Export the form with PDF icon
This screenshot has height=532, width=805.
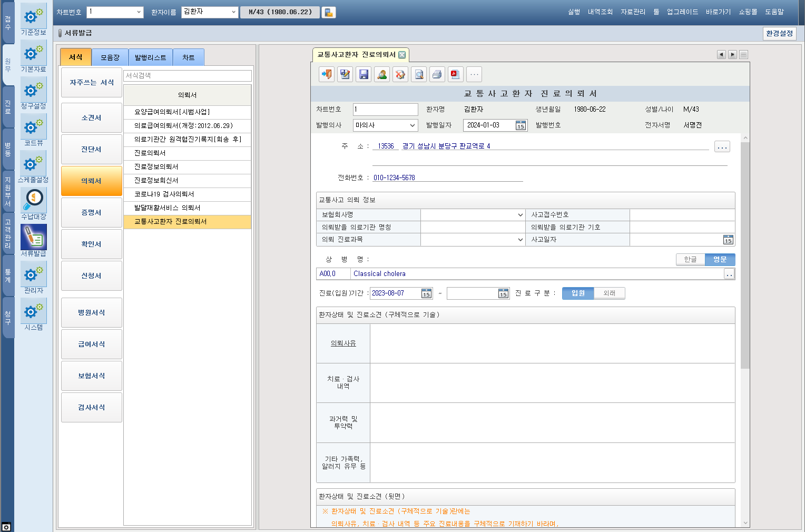(455, 74)
